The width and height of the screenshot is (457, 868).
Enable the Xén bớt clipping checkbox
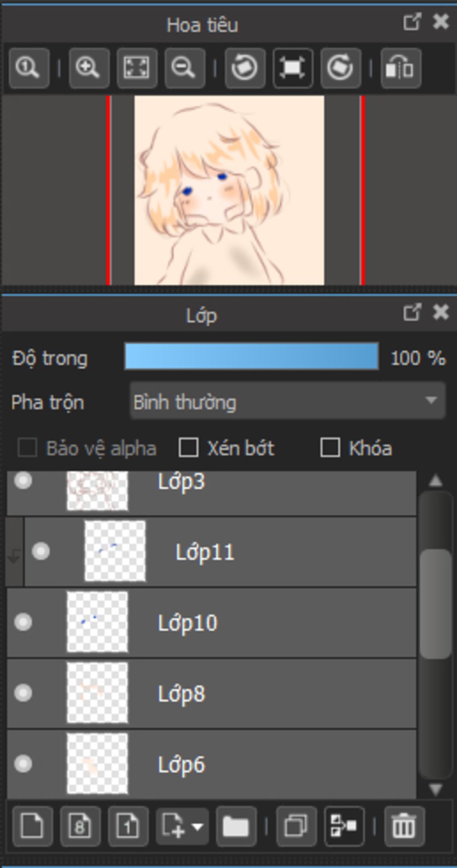[x=188, y=448]
